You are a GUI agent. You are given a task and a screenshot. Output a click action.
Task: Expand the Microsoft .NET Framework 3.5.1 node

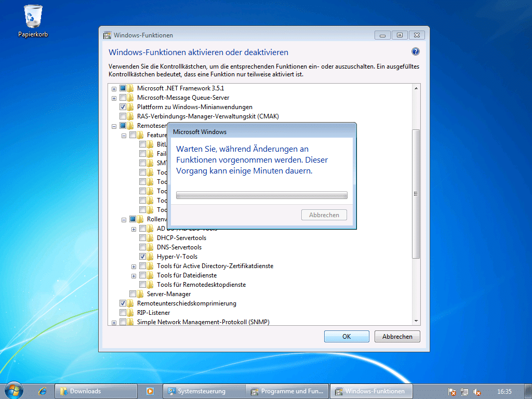(114, 89)
